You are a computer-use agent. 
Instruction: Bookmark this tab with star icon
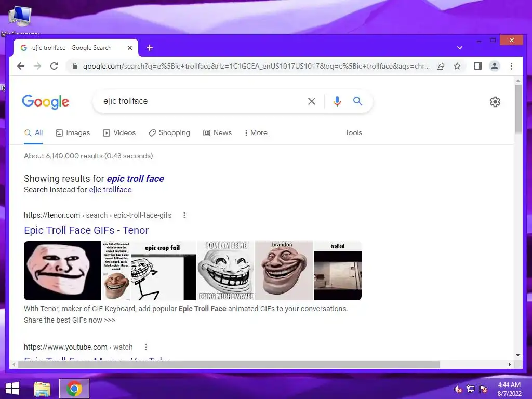pyautogui.click(x=457, y=66)
